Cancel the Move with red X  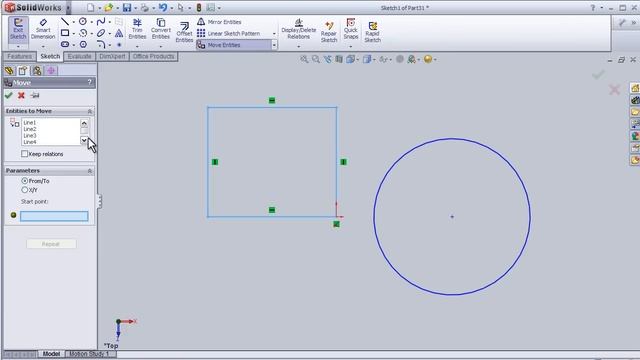tap(21, 95)
